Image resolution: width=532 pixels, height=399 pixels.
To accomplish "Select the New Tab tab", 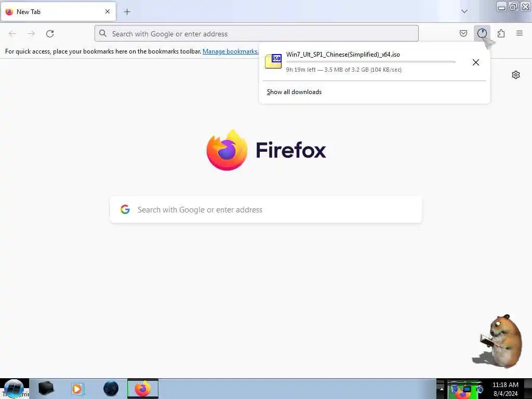I will [x=58, y=11].
